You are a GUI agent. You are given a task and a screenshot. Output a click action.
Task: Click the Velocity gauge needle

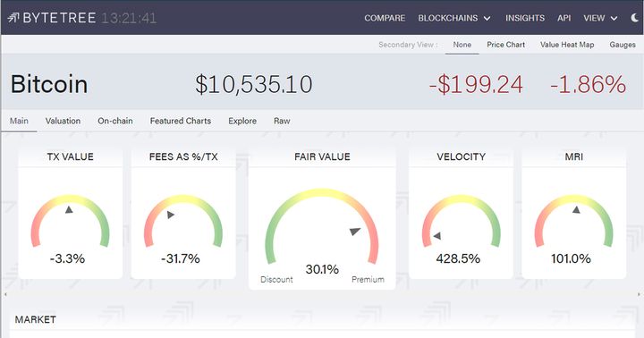tap(437, 236)
